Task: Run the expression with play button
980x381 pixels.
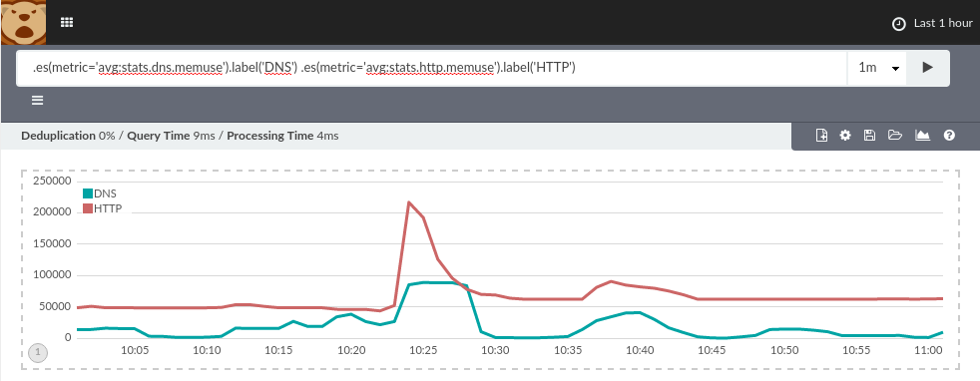Action: coord(927,68)
